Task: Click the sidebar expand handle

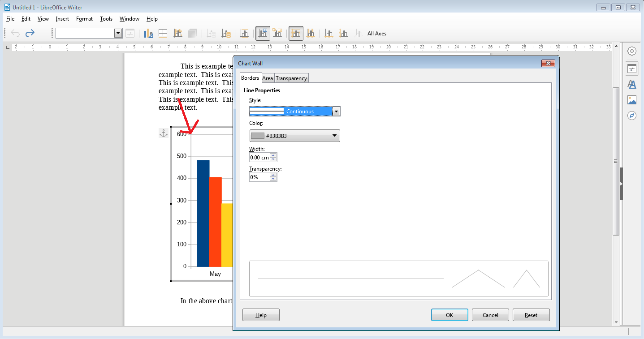Action: pos(622,184)
